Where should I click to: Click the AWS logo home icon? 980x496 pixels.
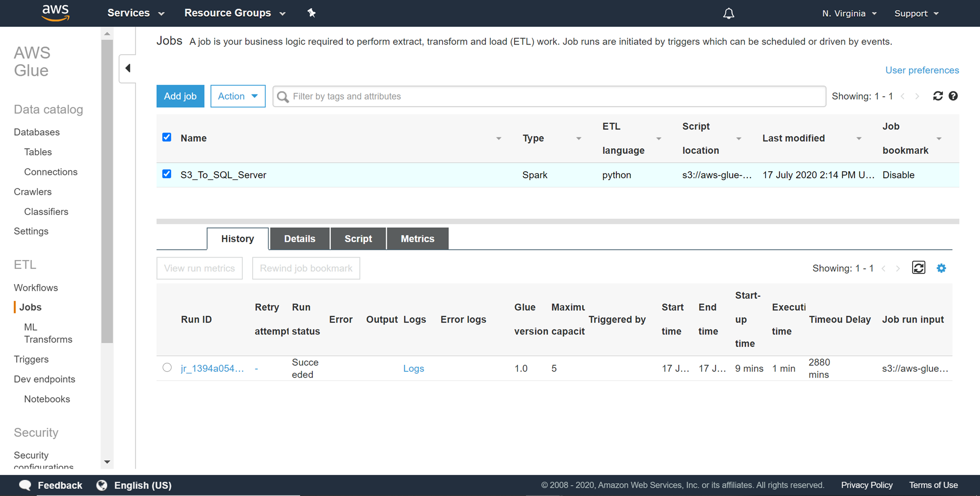pyautogui.click(x=55, y=13)
